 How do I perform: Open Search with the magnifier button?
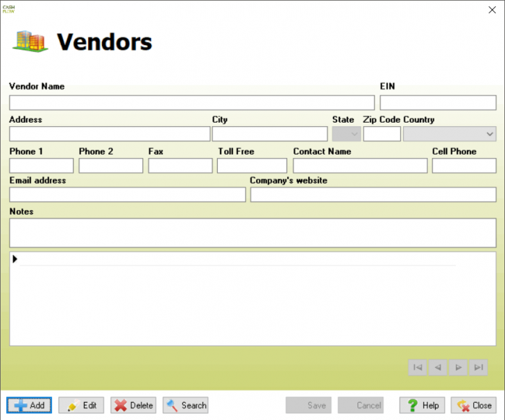pos(185,405)
